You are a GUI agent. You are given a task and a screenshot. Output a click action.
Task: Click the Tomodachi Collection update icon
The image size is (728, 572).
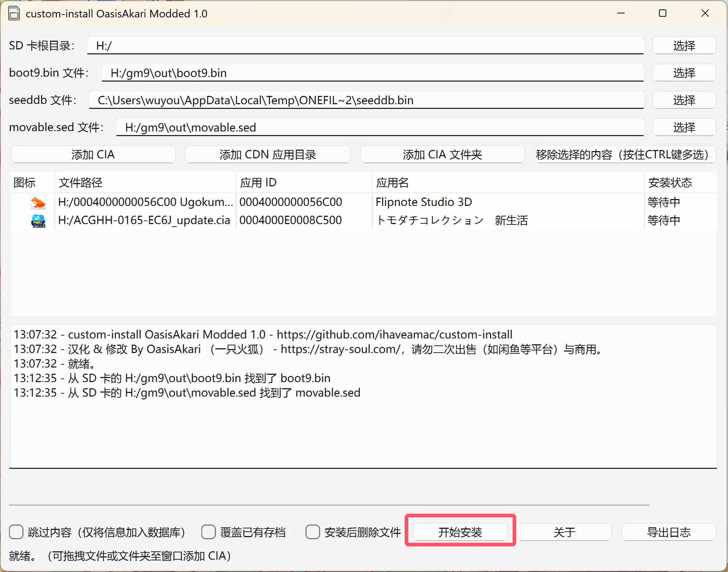38,220
